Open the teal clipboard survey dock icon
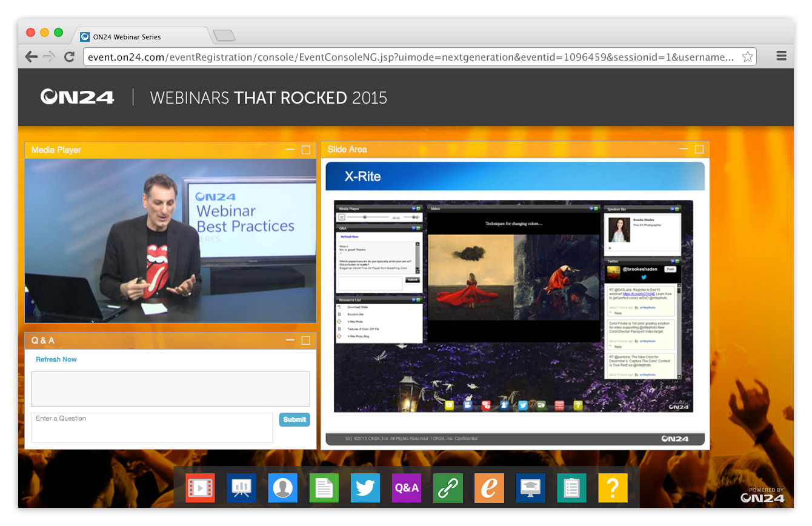Viewport: 812px width, 526px height. tap(572, 488)
